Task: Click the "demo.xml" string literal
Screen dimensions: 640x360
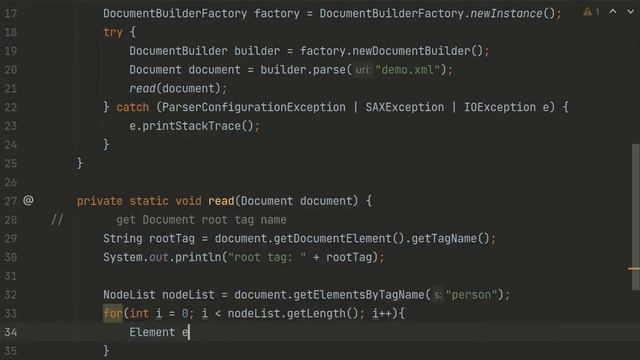Action: pyautogui.click(x=407, y=70)
